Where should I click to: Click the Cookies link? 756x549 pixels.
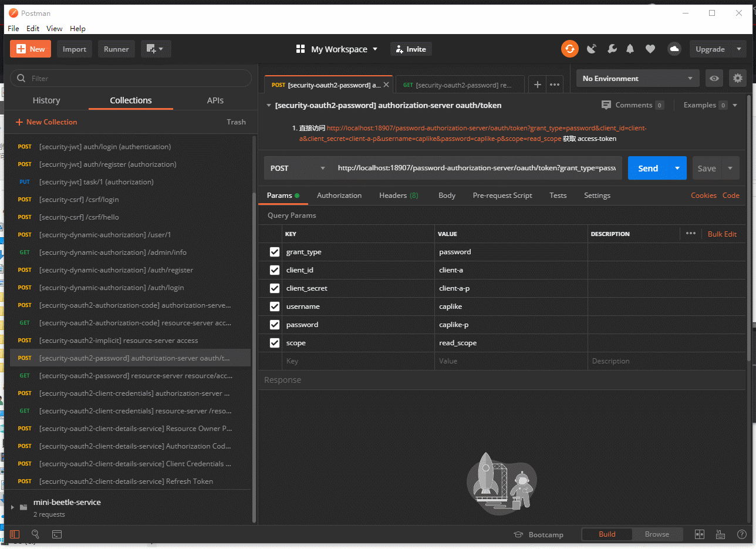(x=703, y=196)
